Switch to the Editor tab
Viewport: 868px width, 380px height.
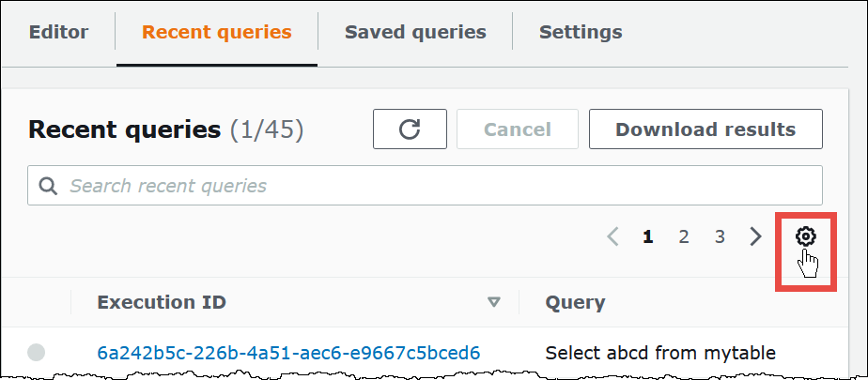[x=58, y=32]
